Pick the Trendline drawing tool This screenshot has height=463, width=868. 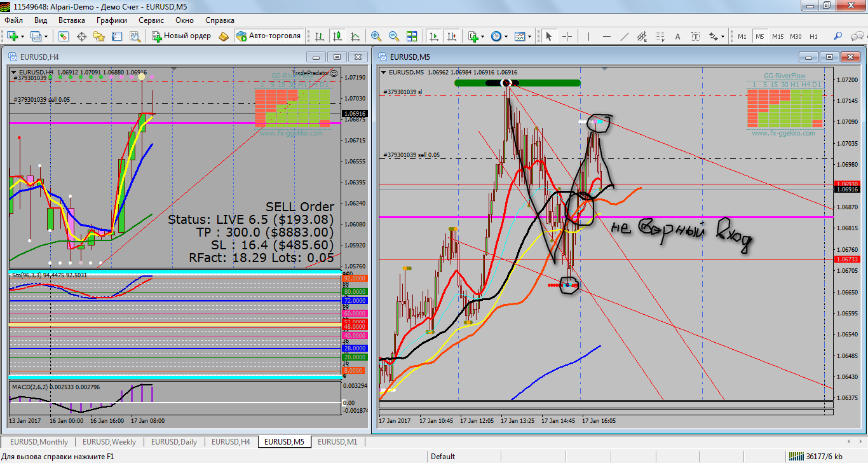coord(624,36)
